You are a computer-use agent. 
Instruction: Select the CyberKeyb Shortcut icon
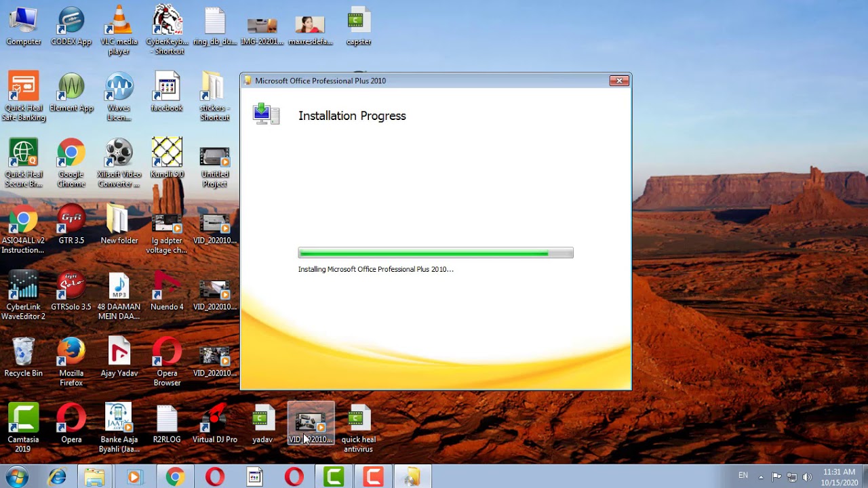point(167,30)
